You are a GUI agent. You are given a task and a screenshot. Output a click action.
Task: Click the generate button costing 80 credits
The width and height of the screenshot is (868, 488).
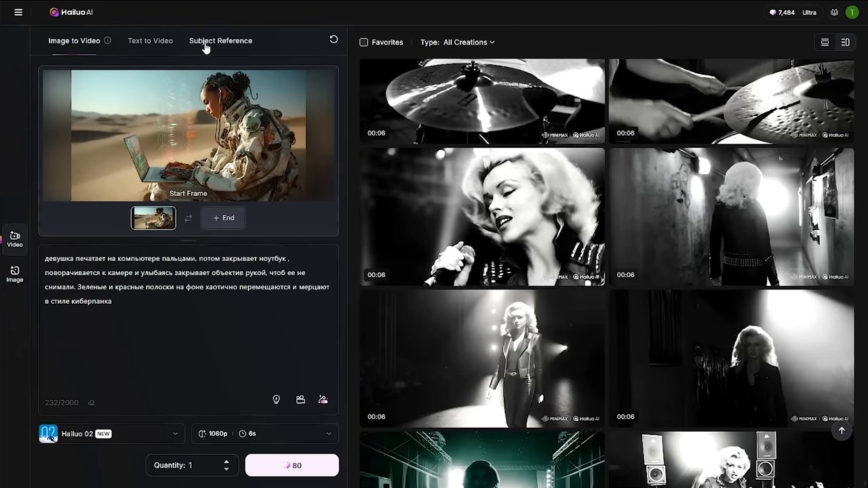click(x=292, y=465)
